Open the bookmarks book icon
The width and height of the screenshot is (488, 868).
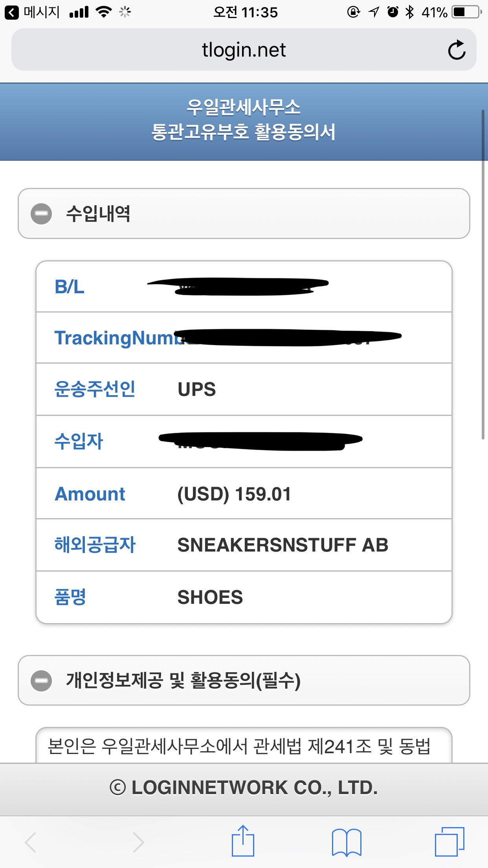(x=346, y=842)
